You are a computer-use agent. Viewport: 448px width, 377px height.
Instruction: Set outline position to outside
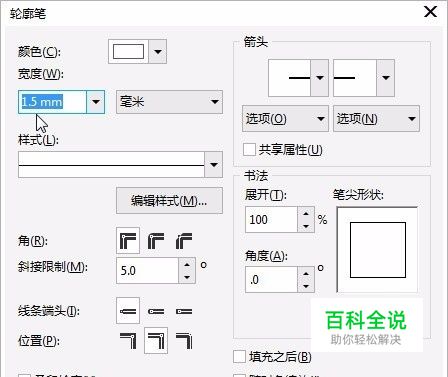click(x=128, y=341)
